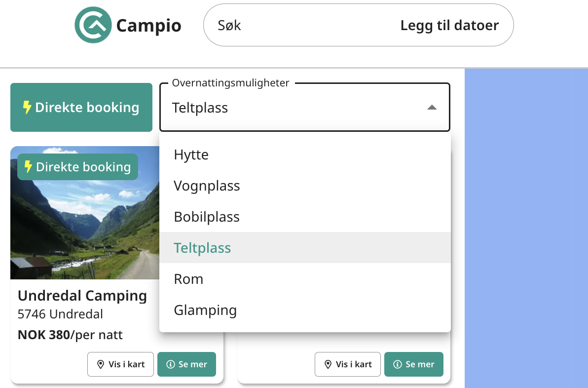Select the Glamping option
The width and height of the screenshot is (588, 388).
click(x=305, y=310)
